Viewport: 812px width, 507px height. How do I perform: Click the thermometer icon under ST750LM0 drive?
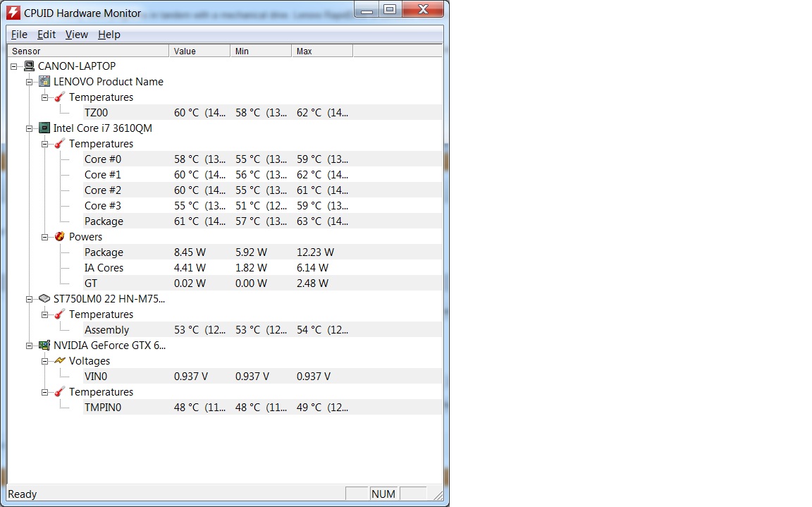pyautogui.click(x=60, y=314)
